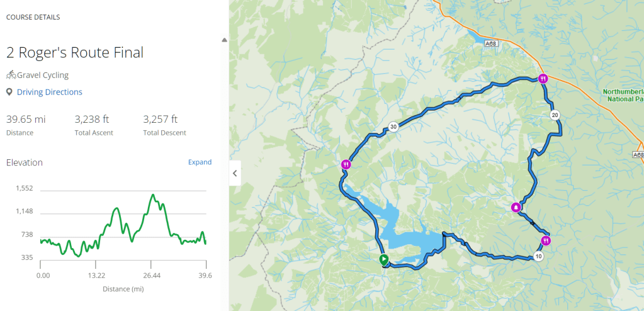
Task: Click the food marker above mile 10
Action: tap(545, 240)
